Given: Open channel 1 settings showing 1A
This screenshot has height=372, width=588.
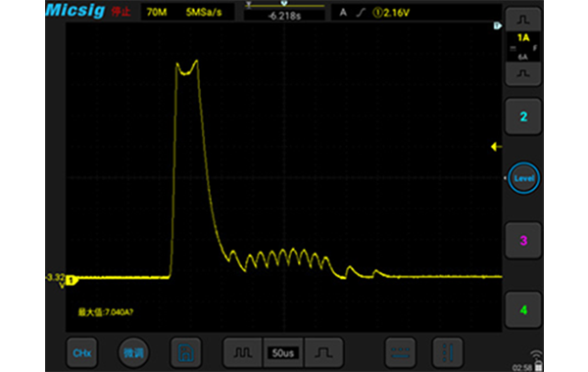Looking at the screenshot, I should tap(523, 46).
